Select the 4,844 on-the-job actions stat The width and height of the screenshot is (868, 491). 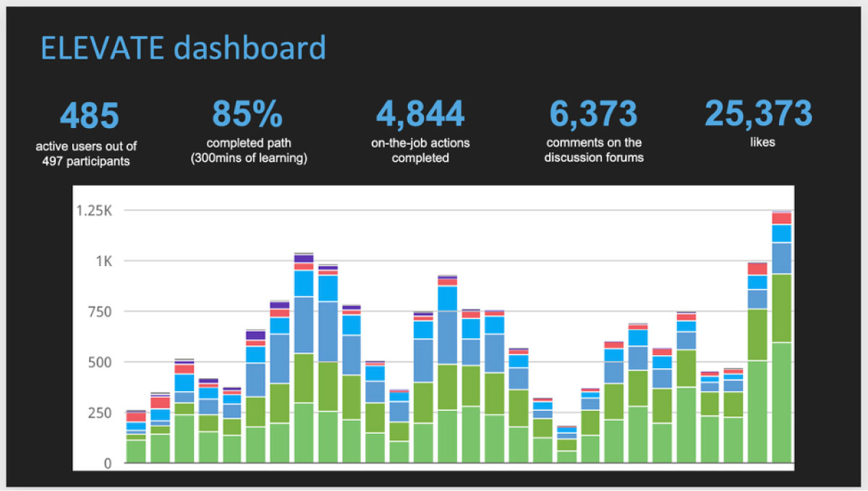click(420, 113)
